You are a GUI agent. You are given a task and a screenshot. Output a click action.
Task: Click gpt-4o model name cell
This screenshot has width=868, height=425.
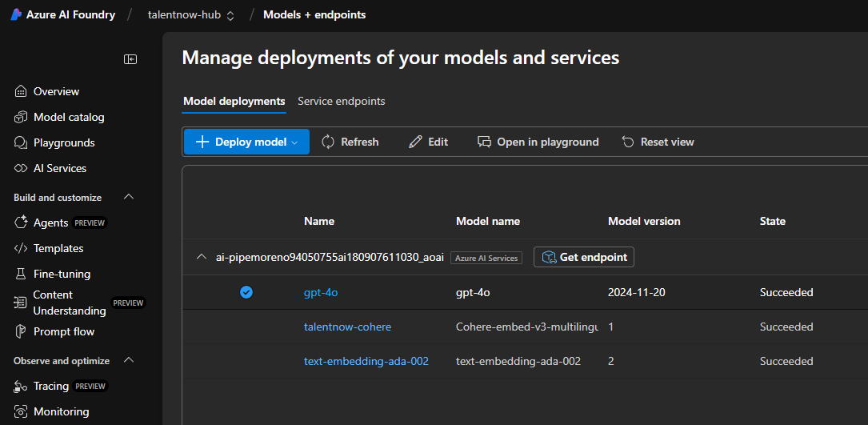[473, 293]
